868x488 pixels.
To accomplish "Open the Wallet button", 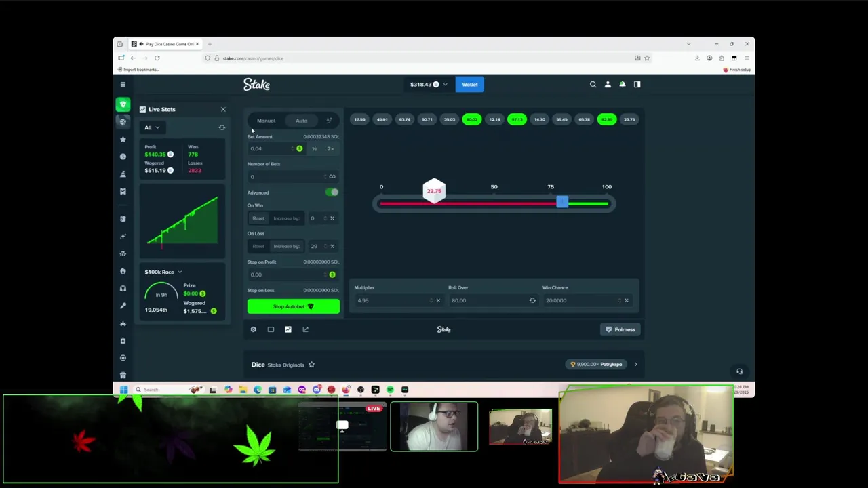I will (x=470, y=85).
